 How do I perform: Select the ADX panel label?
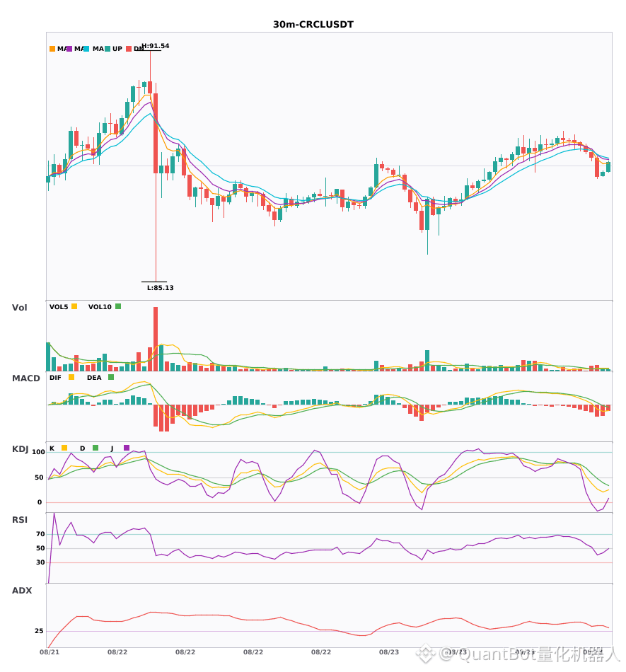click(x=22, y=591)
